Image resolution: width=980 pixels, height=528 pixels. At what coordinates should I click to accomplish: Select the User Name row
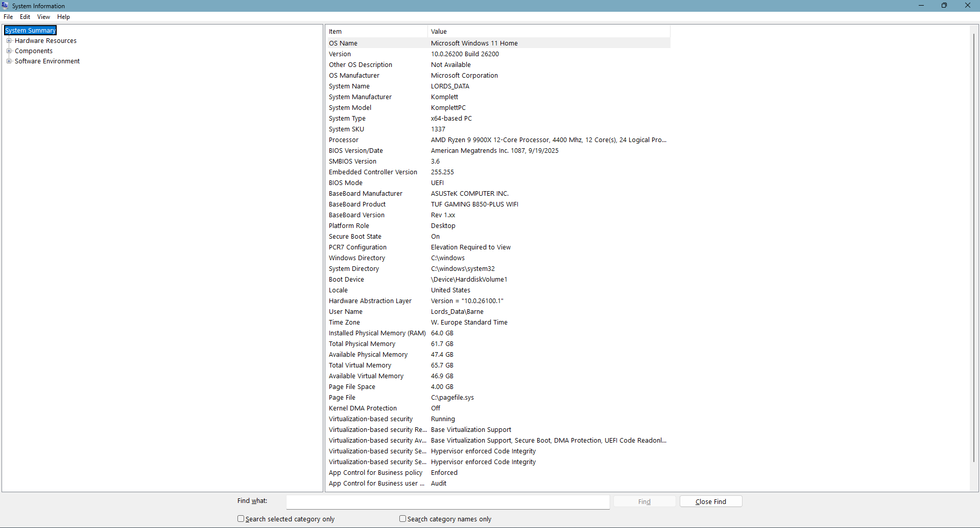(x=499, y=312)
